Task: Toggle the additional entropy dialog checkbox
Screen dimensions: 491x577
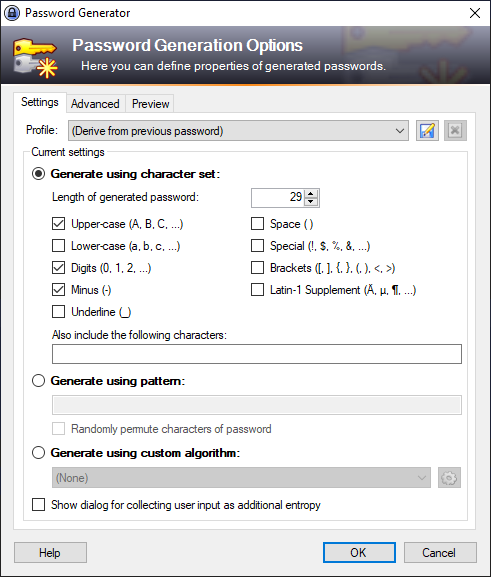Action: (x=38, y=505)
